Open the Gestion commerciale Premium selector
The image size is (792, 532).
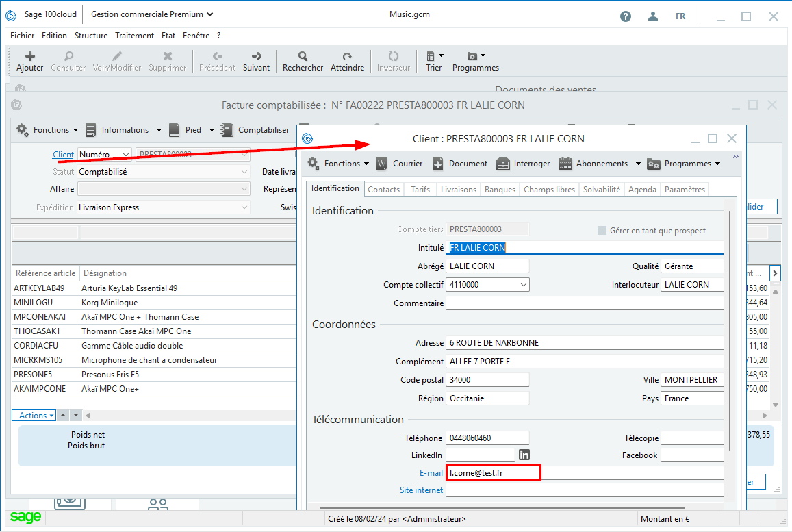click(x=151, y=14)
